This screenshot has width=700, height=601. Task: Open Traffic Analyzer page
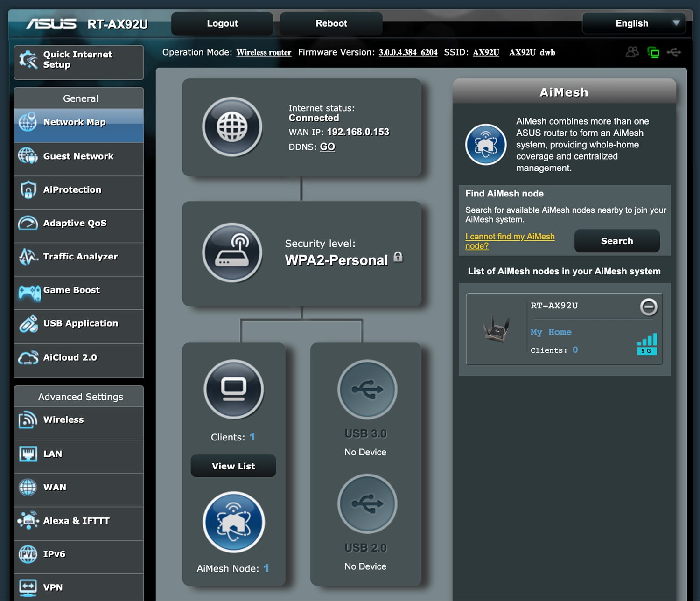pos(79,259)
